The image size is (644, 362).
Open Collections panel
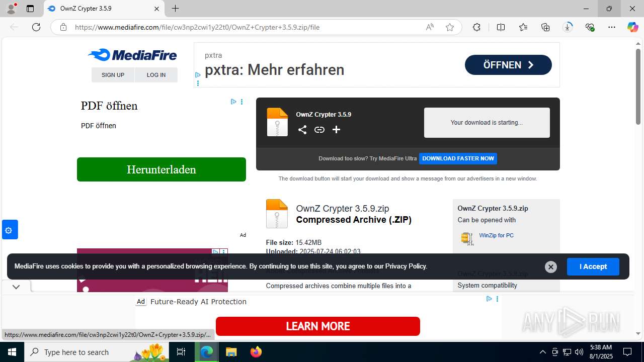pyautogui.click(x=545, y=27)
